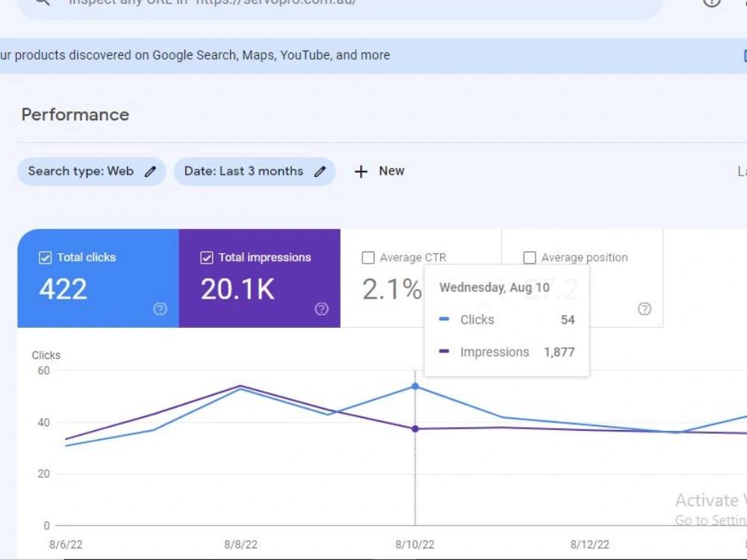Enable the Average position checkbox

pyautogui.click(x=530, y=258)
